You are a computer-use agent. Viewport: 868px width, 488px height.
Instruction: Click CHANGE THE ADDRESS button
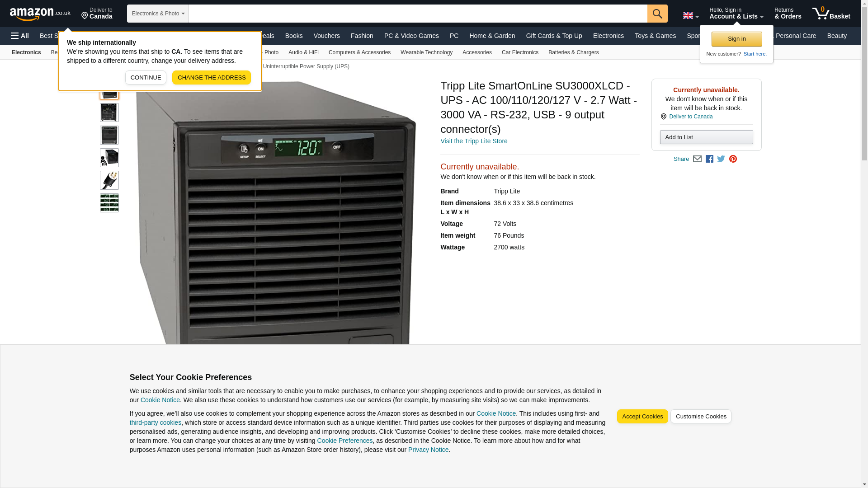coord(212,77)
